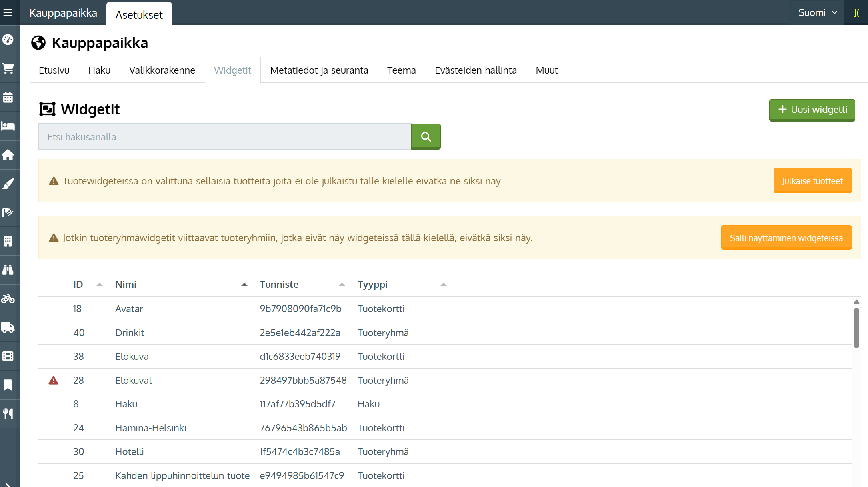Open the Muut tab

[x=547, y=70]
